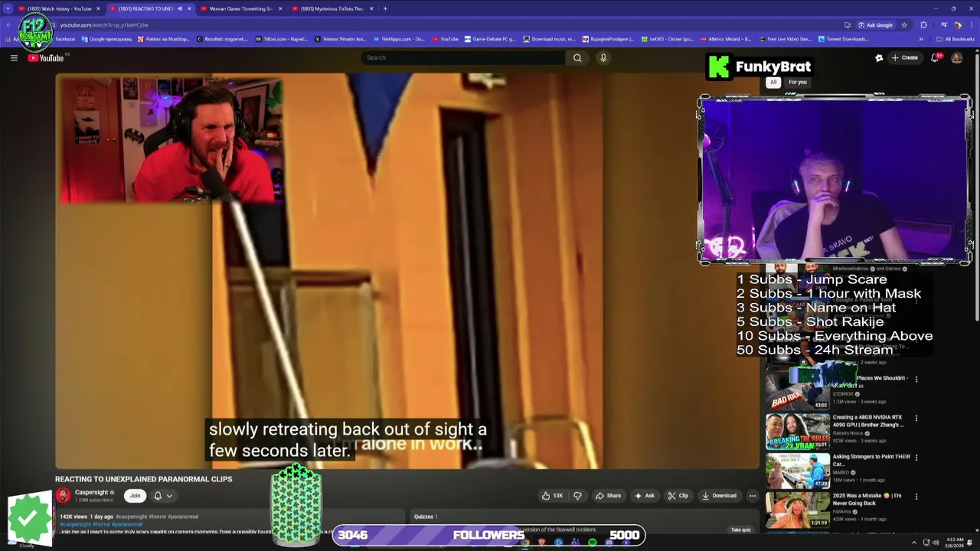Open the Asking Strangers to Paint THEIR Car thumbnail
980x551 pixels.
point(798,471)
